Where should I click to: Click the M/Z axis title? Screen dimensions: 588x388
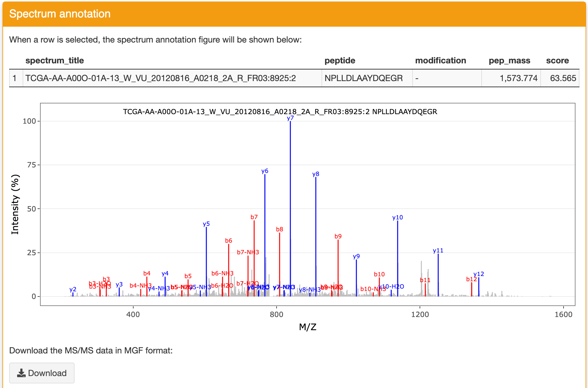click(x=308, y=327)
